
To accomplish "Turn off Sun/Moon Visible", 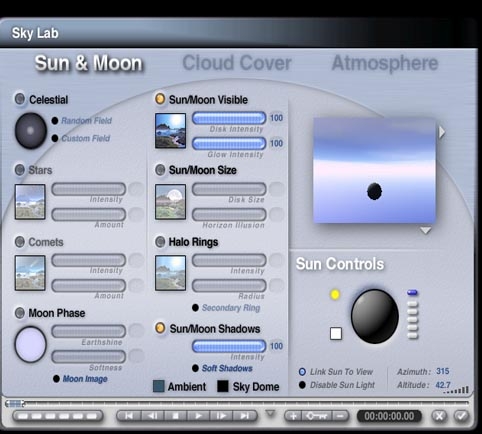I will [160, 99].
